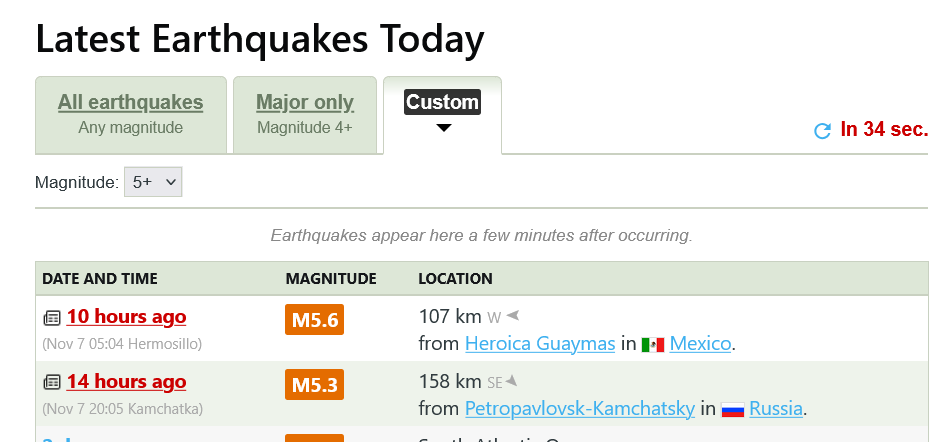Select the Custom tab label
Screen dimensions: 952x442
[442, 102]
